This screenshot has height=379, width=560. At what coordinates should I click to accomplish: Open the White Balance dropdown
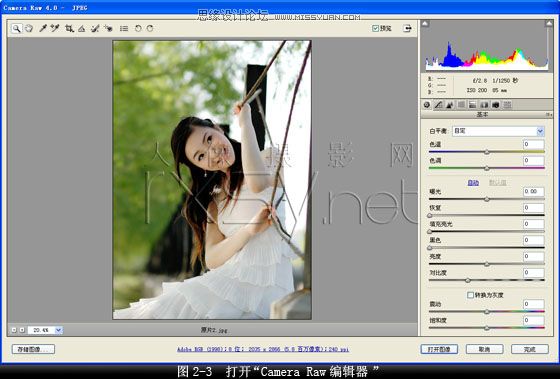498,131
